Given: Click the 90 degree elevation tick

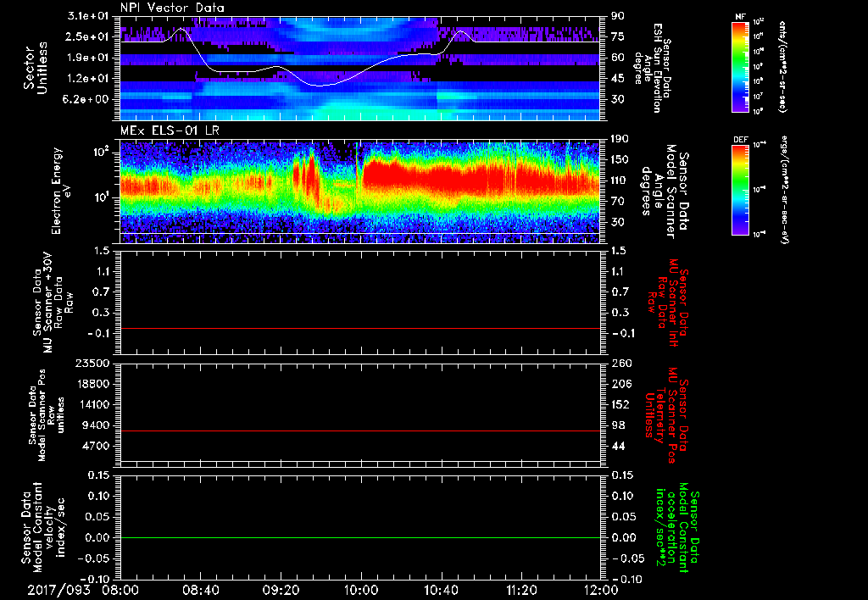Looking at the screenshot, I should coord(617,16).
